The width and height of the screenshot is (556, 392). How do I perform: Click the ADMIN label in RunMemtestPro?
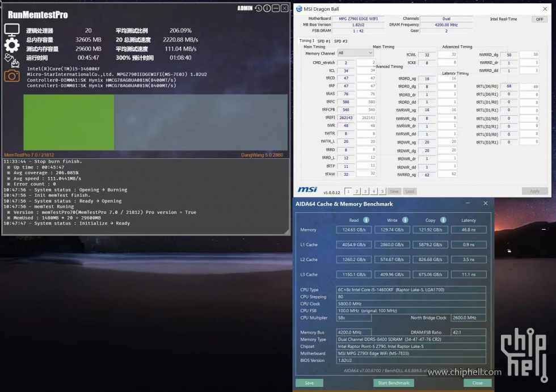pyautogui.click(x=245, y=8)
